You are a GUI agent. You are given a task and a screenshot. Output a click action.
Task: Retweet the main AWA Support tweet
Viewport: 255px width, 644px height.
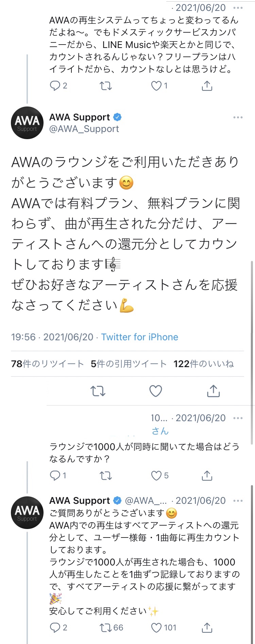click(x=98, y=391)
